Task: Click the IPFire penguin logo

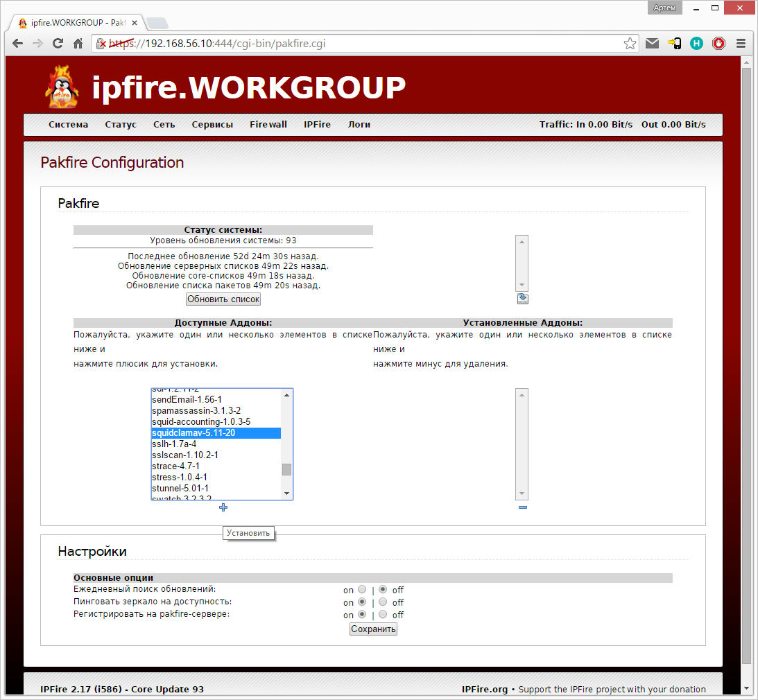Action: click(62, 87)
